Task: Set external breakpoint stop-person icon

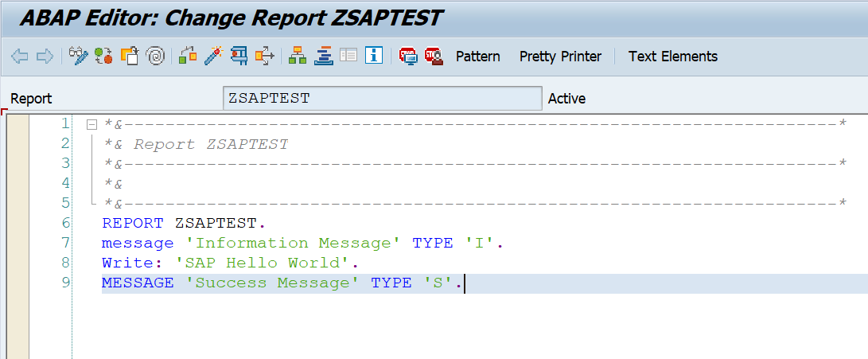Action: (434, 56)
